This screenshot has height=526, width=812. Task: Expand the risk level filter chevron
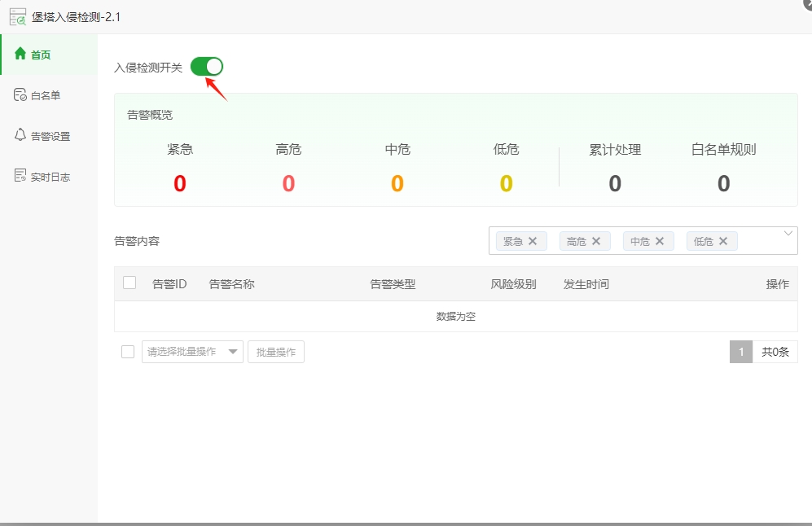pos(788,234)
